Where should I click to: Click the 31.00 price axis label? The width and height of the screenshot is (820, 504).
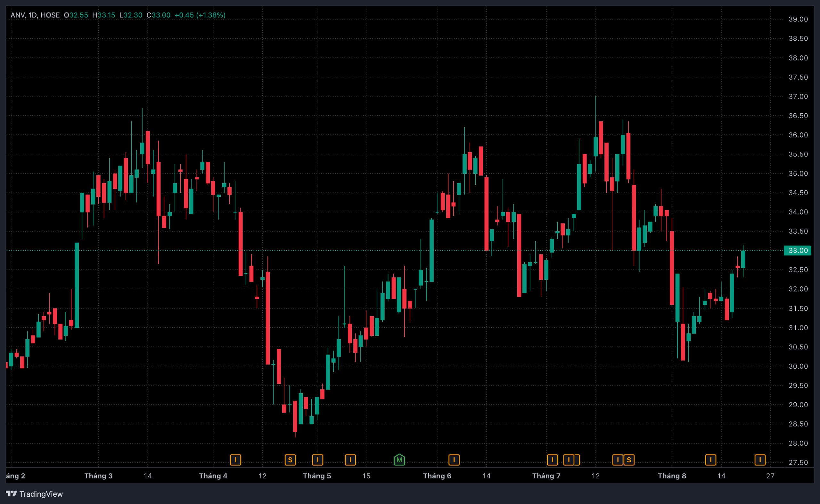[798, 328]
